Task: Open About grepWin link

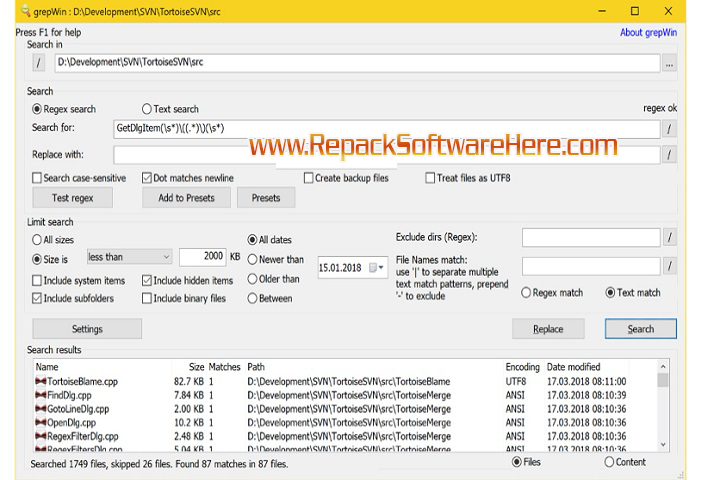Action: coord(648,33)
